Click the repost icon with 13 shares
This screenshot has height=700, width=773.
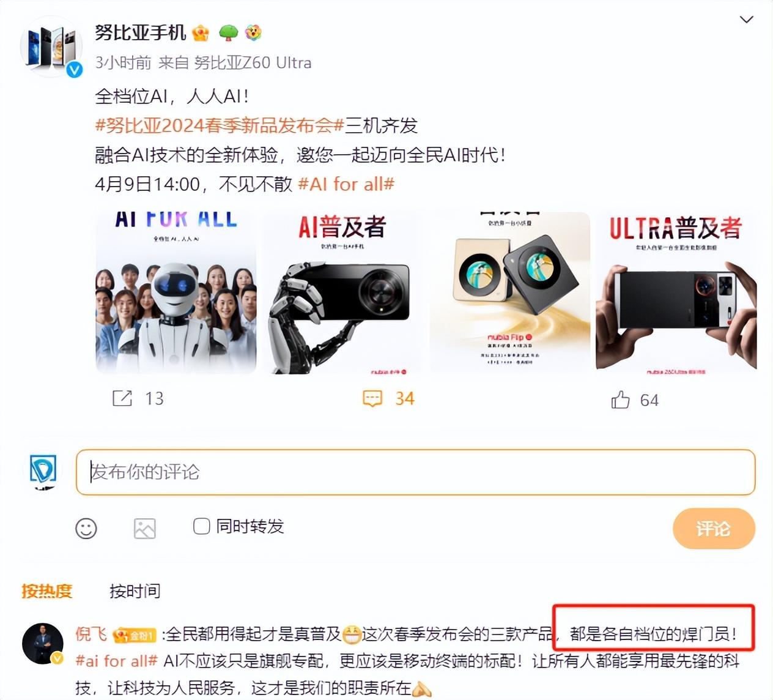(122, 398)
